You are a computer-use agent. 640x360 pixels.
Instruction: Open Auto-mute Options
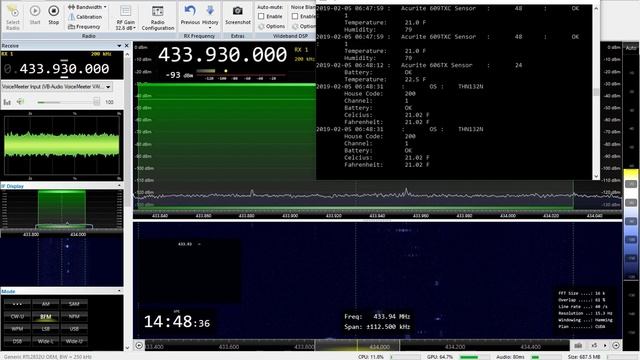(271, 26)
